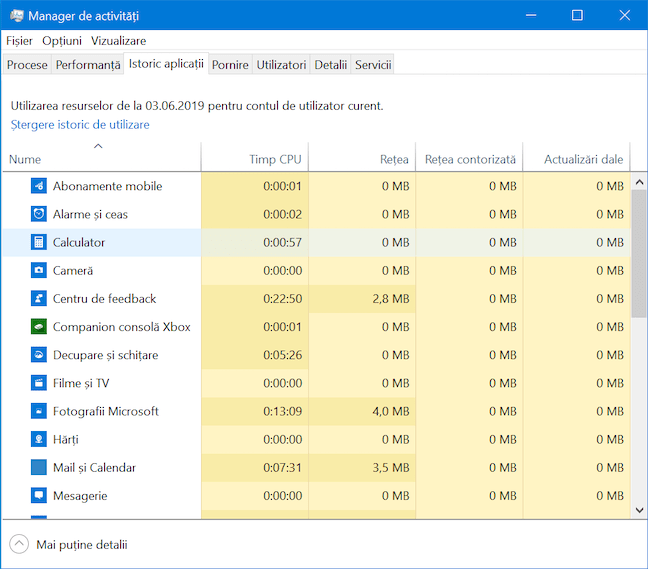Select the Abonamente mobile row name
648x569 pixels.
pyautogui.click(x=107, y=186)
